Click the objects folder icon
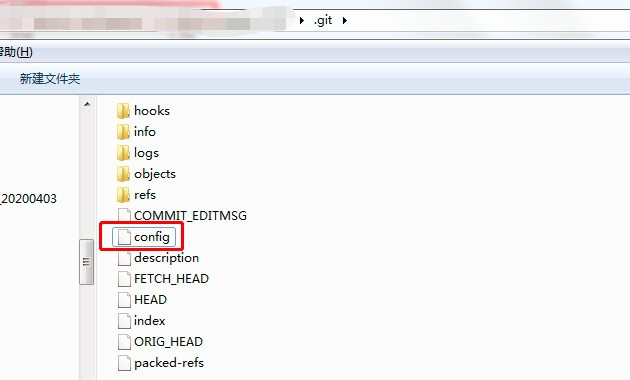Viewport: 630px width, 380px height. click(x=123, y=174)
